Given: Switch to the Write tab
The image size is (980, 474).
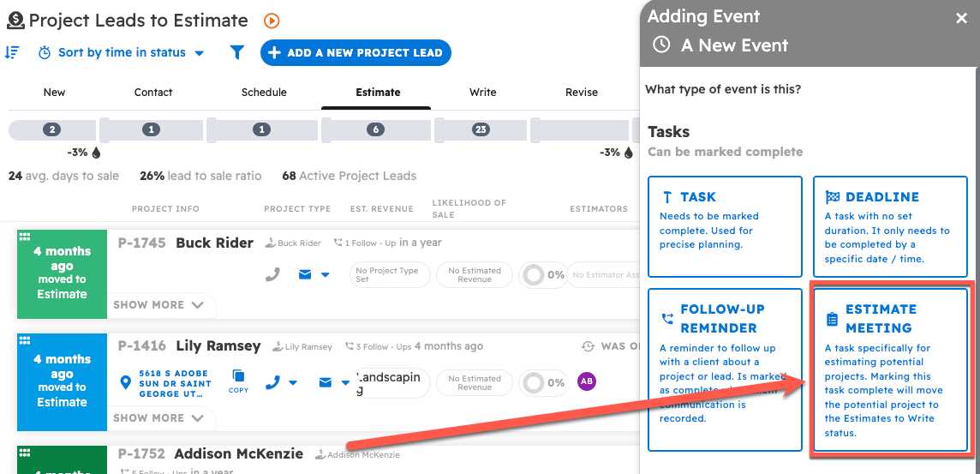Looking at the screenshot, I should pyautogui.click(x=482, y=92).
